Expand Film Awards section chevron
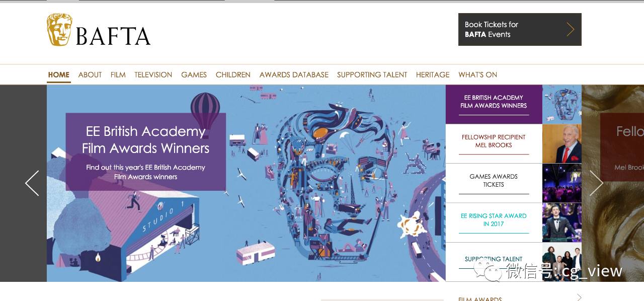644x301 pixels. [x=579, y=297]
